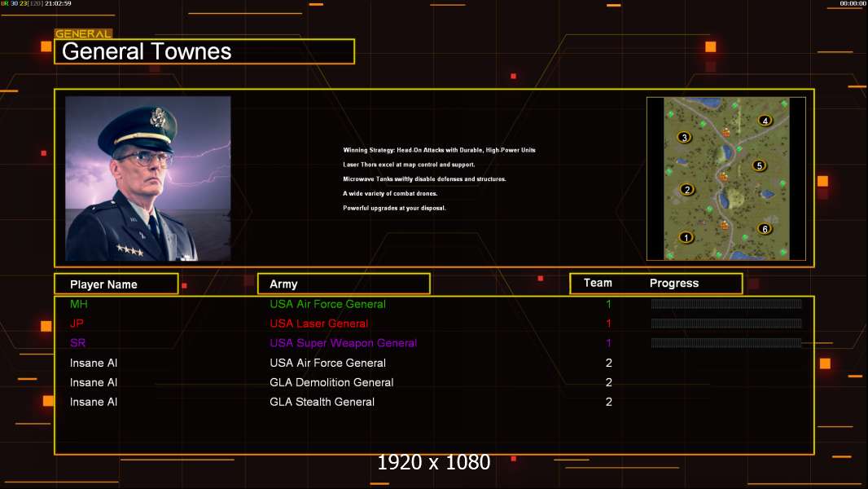868x489 pixels.
Task: Click GLA Stealth General entry
Action: [322, 402]
